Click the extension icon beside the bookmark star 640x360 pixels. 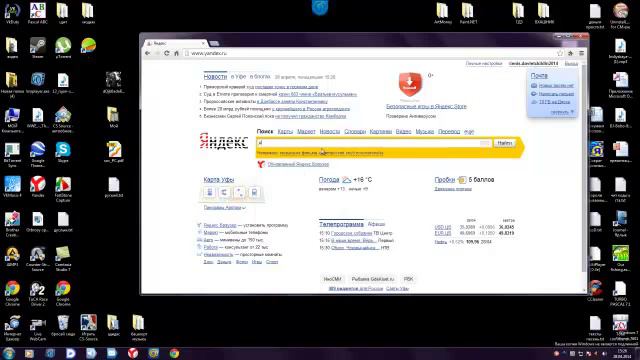(x=571, y=53)
